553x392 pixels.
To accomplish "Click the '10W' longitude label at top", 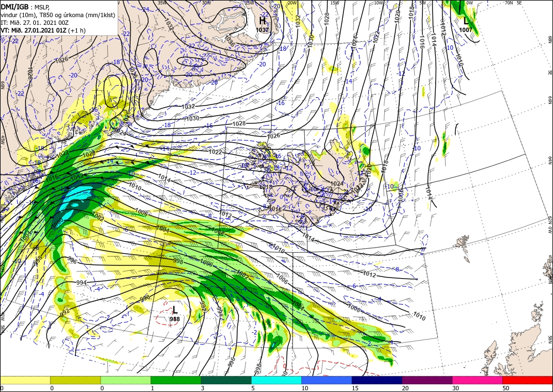I will (378, 3).
